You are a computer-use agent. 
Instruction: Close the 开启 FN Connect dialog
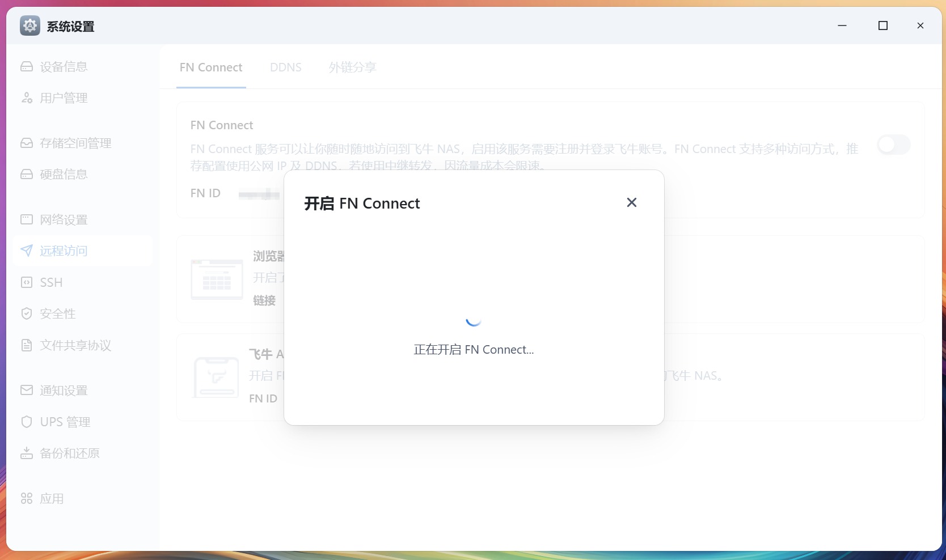click(x=631, y=202)
